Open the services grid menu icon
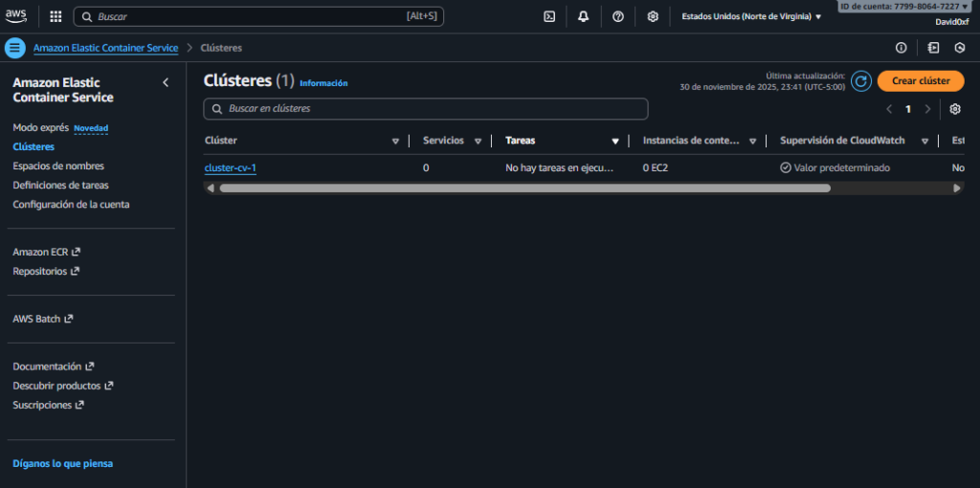980x488 pixels. pyautogui.click(x=56, y=16)
